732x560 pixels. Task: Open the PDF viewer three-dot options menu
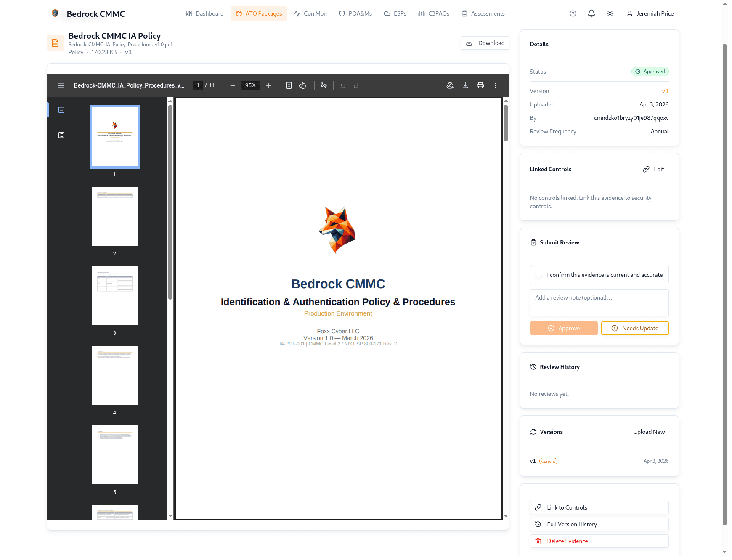coord(496,85)
